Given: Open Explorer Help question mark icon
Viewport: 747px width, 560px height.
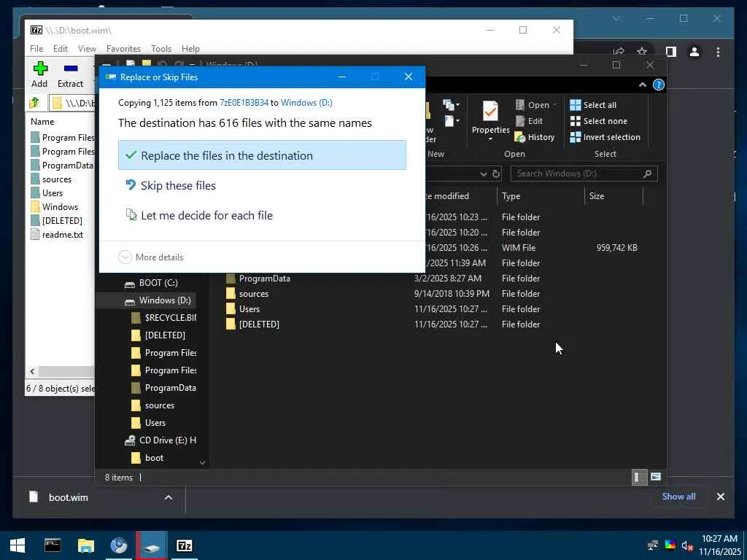Looking at the screenshot, I should 659,85.
